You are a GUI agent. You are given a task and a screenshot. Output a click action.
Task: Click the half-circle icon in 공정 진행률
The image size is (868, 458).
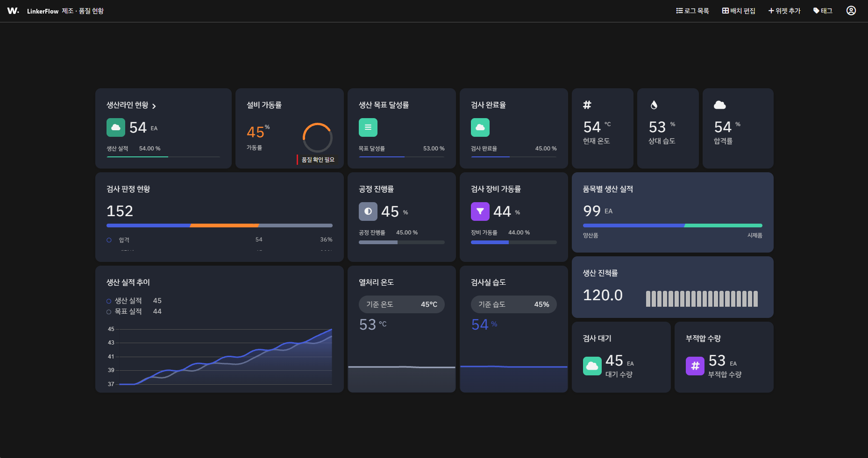click(368, 211)
